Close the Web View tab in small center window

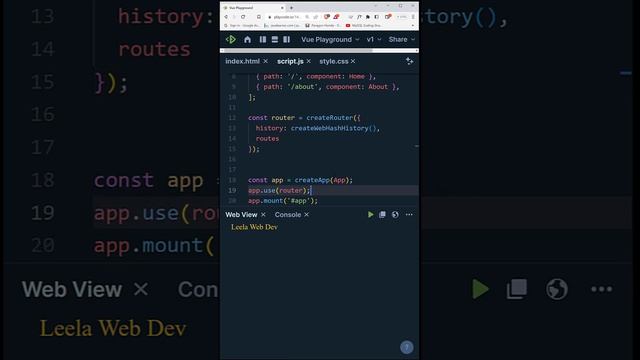[263, 215]
